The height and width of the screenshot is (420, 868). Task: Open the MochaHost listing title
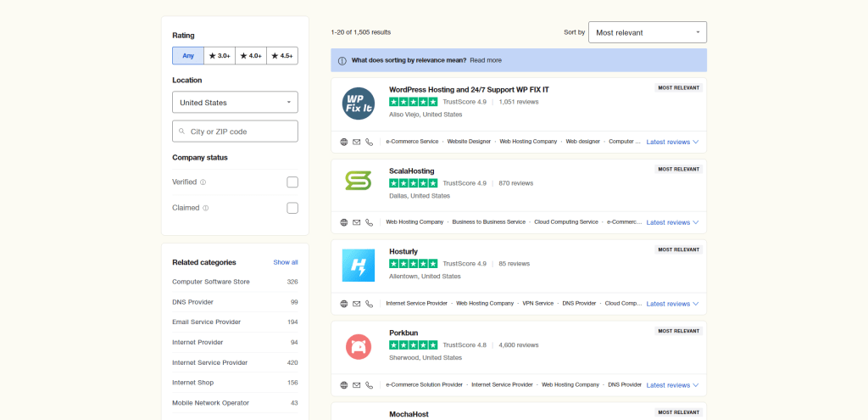click(x=409, y=414)
